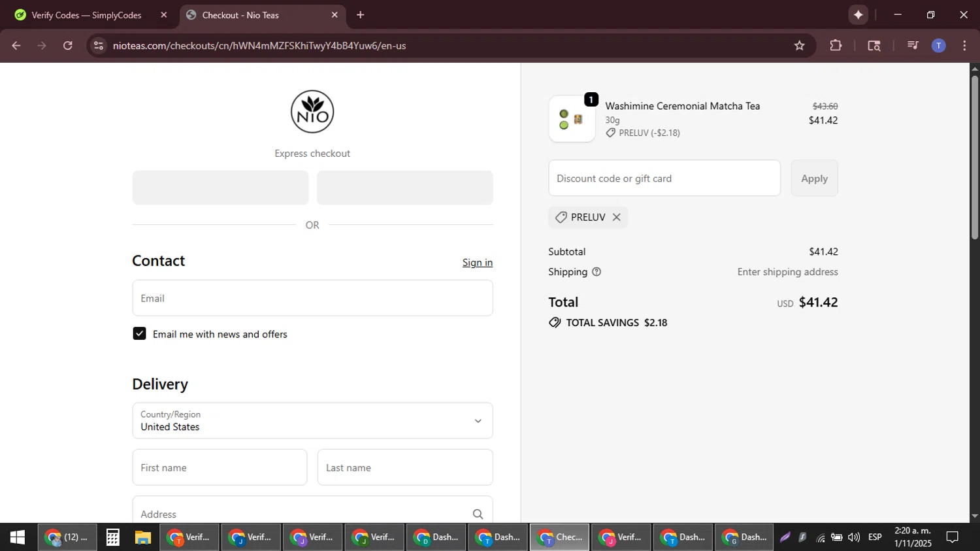The width and height of the screenshot is (980, 551).
Task: Click the Washimine Matcha Tea product thumbnail
Action: 572,119
